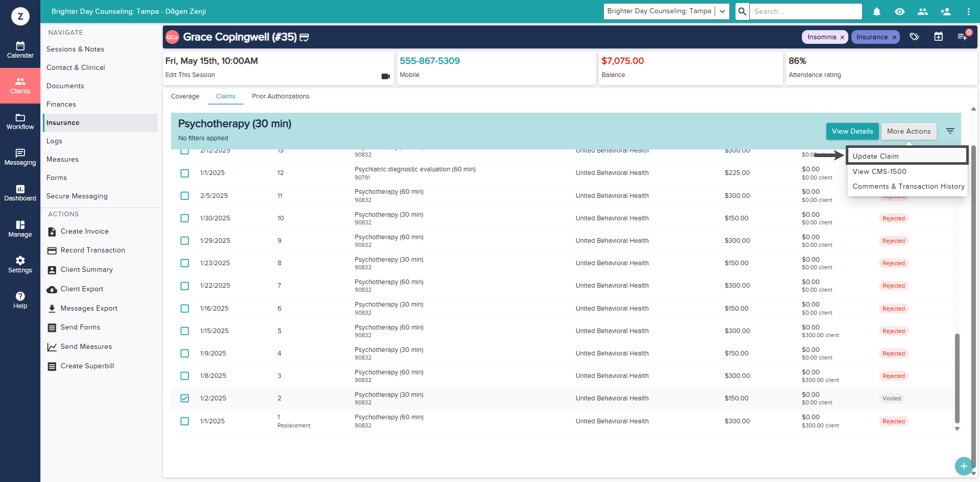The image size is (980, 482).
Task: Uncheck the selected 1/2/2025 claim
Action: click(185, 398)
